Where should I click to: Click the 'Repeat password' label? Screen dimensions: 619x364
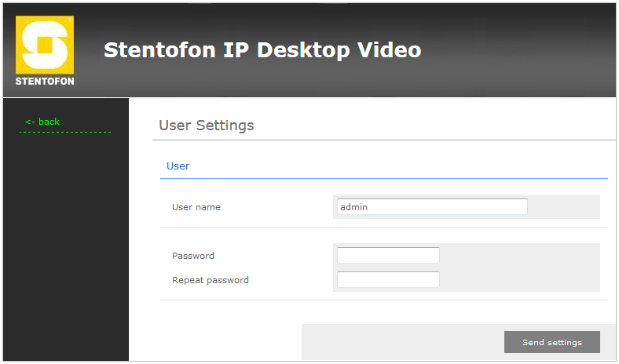211,280
